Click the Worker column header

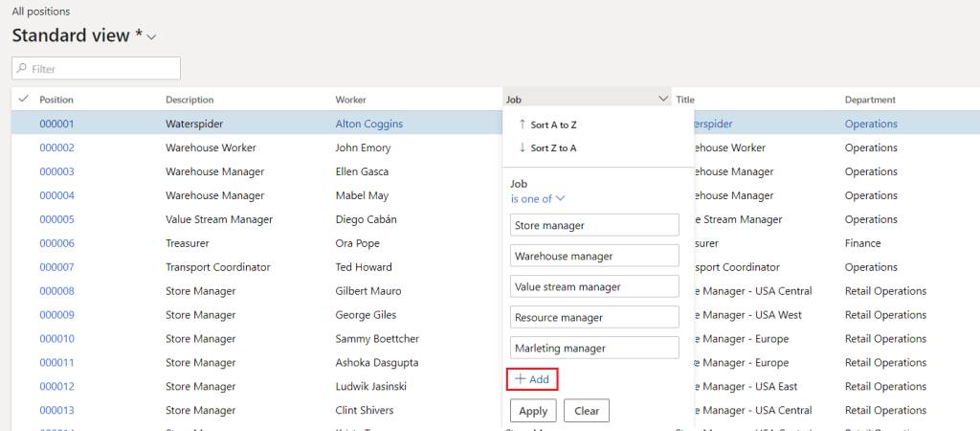[x=350, y=100]
